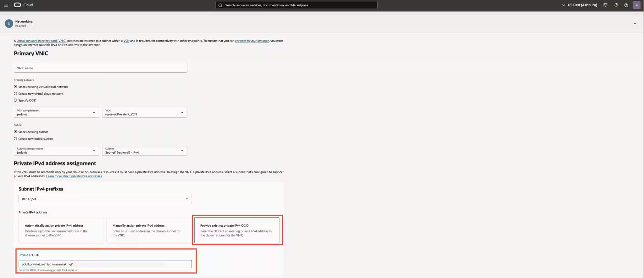This screenshot has width=644, height=278.
Task: Open Learn more about private IPv4 addresses
Action: pos(74,176)
